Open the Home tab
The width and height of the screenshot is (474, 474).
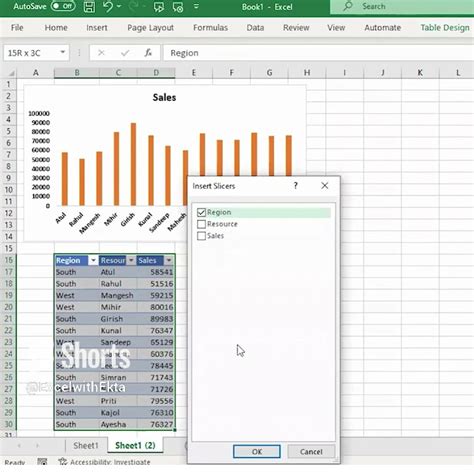point(56,28)
